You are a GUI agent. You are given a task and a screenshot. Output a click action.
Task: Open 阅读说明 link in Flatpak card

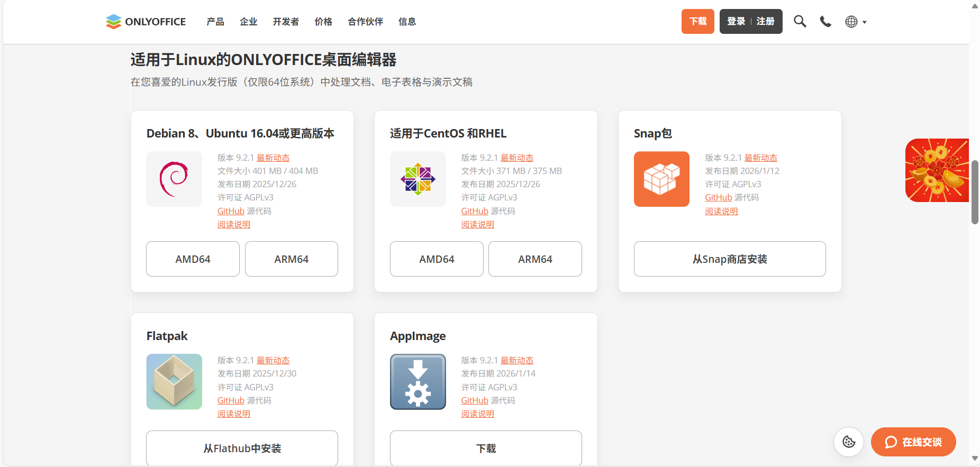(234, 414)
